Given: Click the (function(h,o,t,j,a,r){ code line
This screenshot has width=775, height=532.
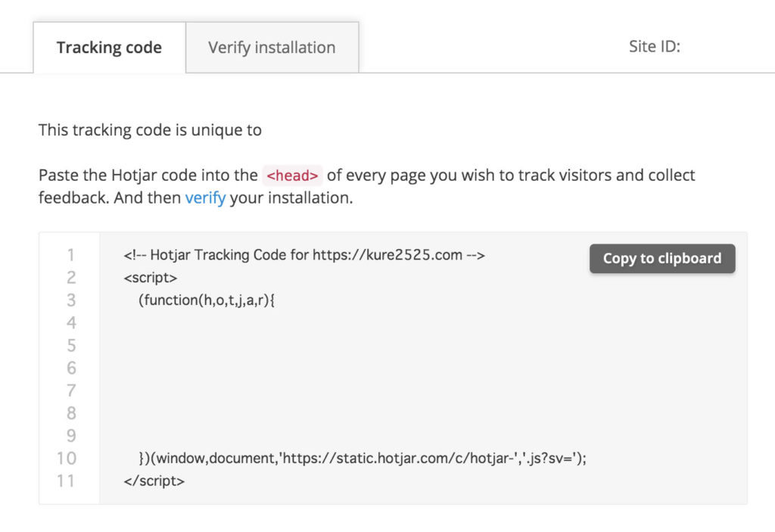Looking at the screenshot, I should 206,300.
